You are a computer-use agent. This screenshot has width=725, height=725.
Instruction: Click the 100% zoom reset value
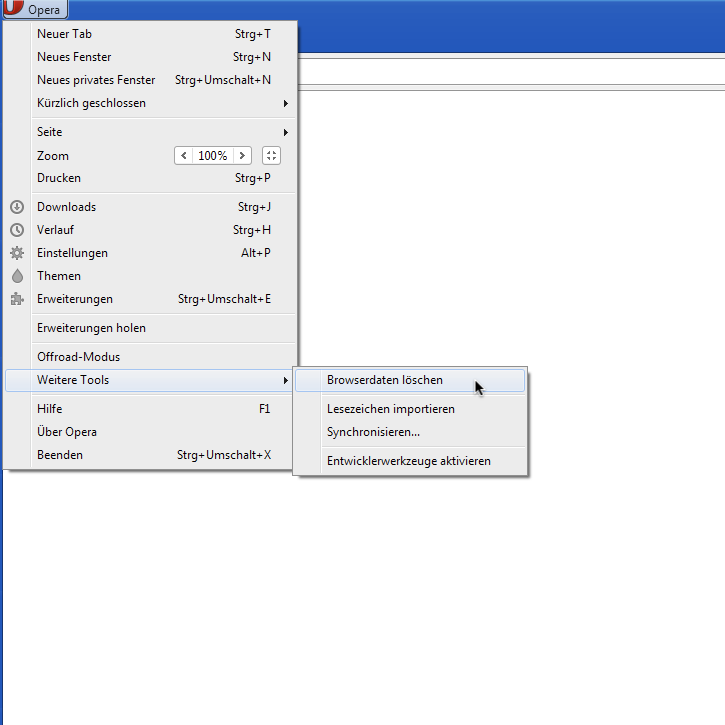(213, 155)
